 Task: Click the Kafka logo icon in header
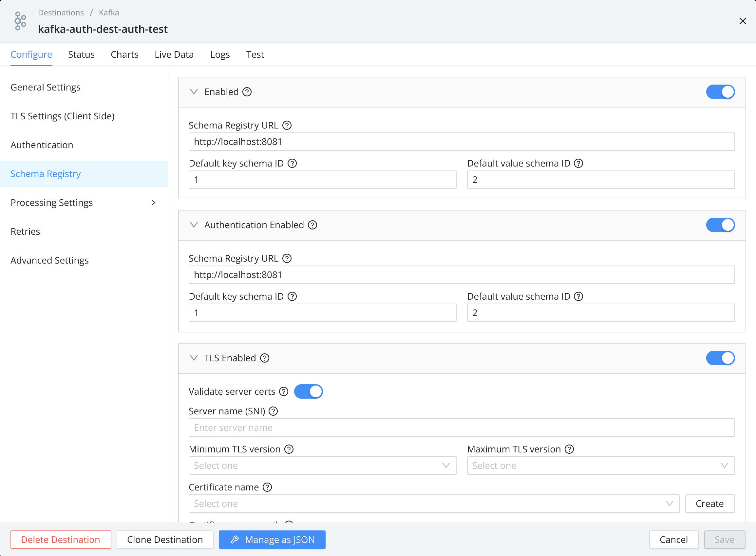pyautogui.click(x=20, y=21)
